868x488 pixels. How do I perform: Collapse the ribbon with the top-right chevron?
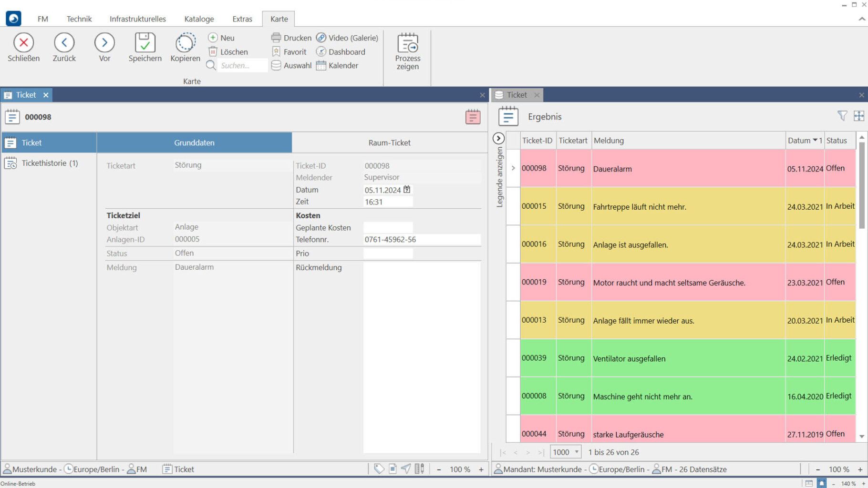861,19
